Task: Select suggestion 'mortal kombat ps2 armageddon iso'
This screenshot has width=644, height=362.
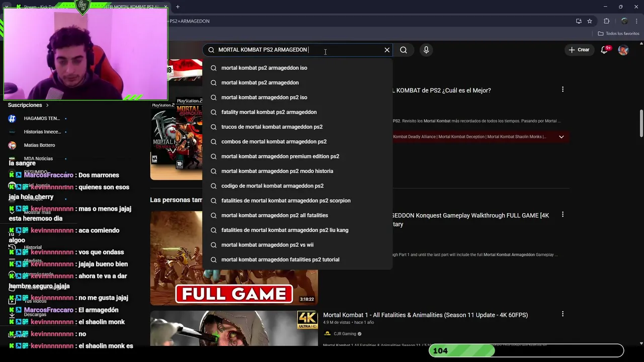Action: tap(297, 68)
